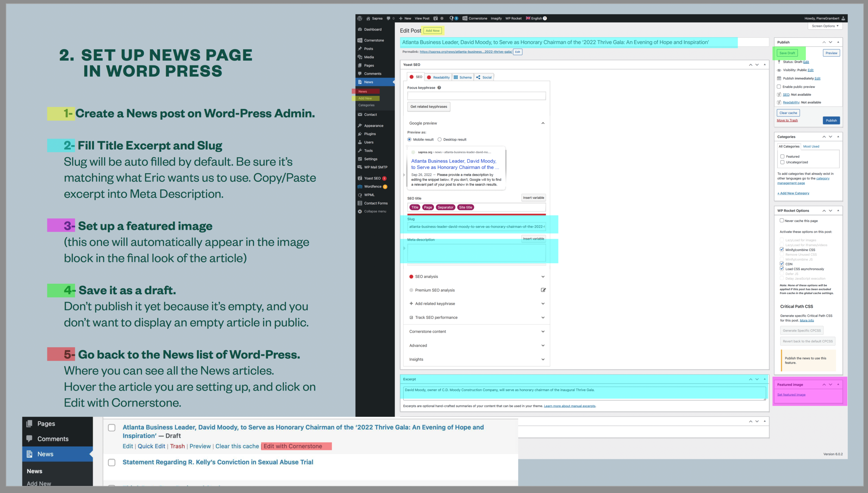Click the Pages icon in WordPress sidebar
The image size is (868, 493).
[360, 65]
